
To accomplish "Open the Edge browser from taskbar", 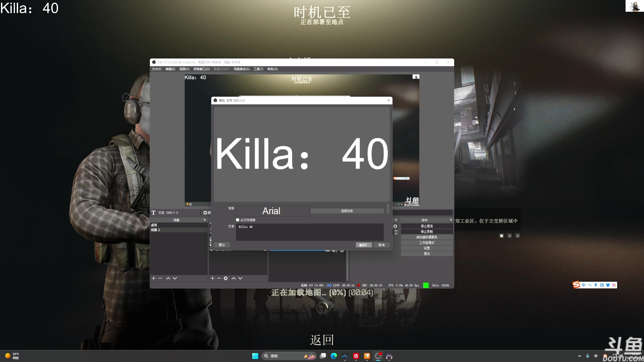I will (334, 356).
